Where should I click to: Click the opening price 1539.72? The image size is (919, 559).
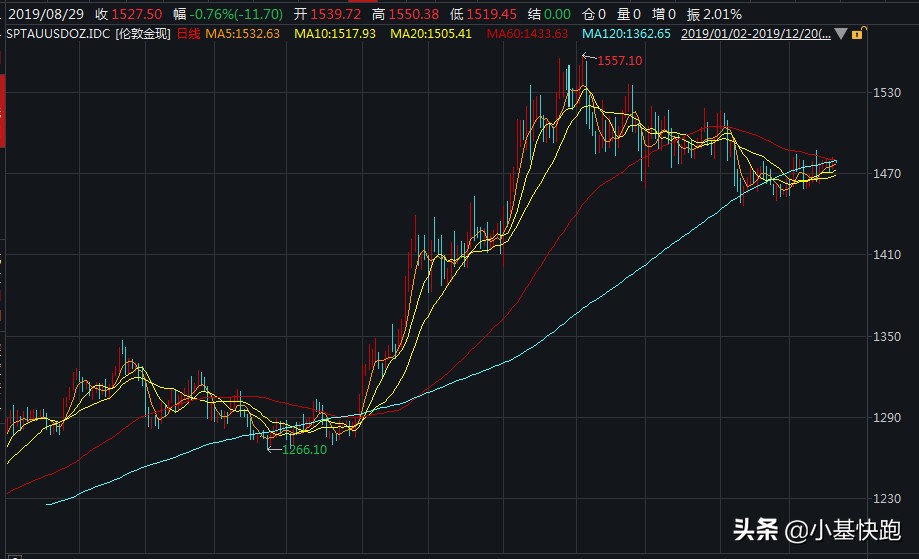(336, 14)
